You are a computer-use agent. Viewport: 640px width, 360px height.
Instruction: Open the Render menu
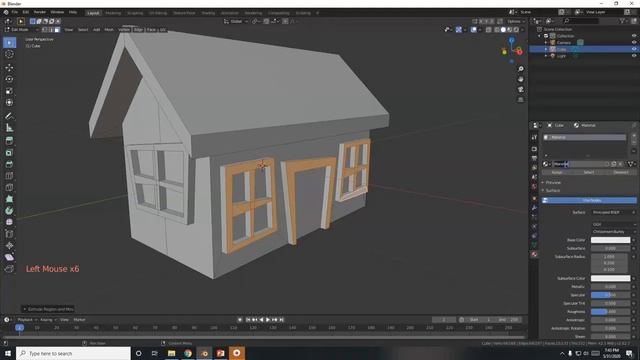[x=40, y=12]
